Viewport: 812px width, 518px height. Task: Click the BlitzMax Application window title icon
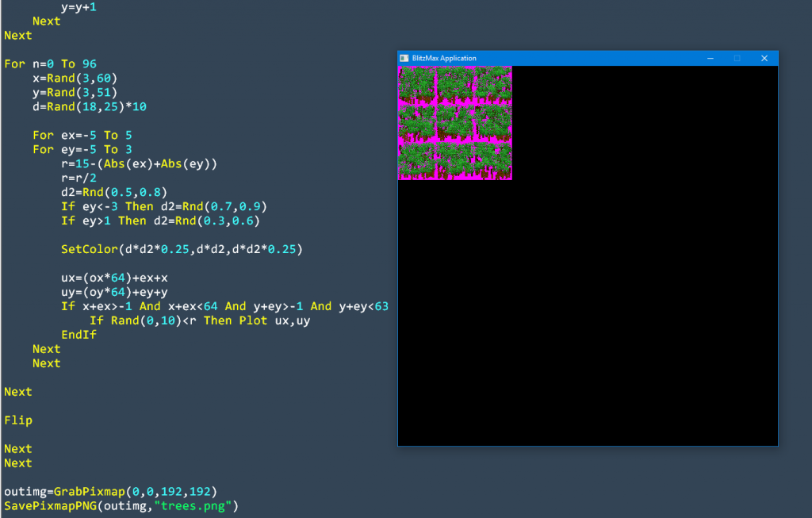coord(404,58)
